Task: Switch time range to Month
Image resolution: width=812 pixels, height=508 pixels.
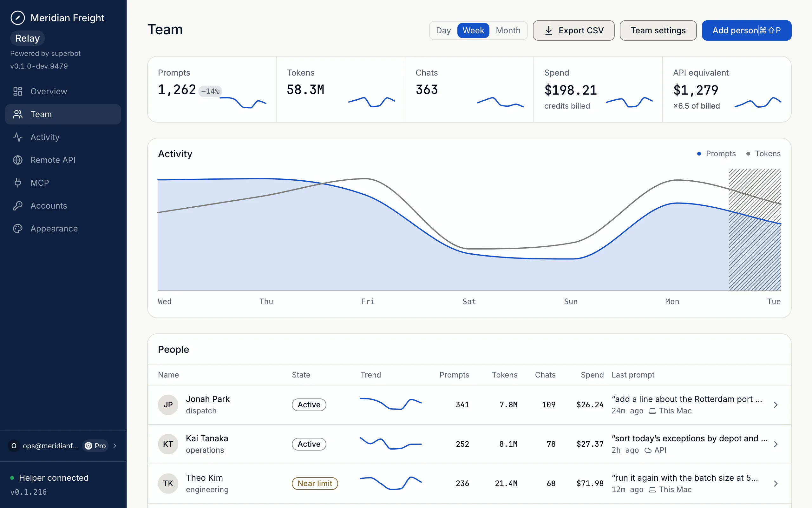Action: click(508, 30)
